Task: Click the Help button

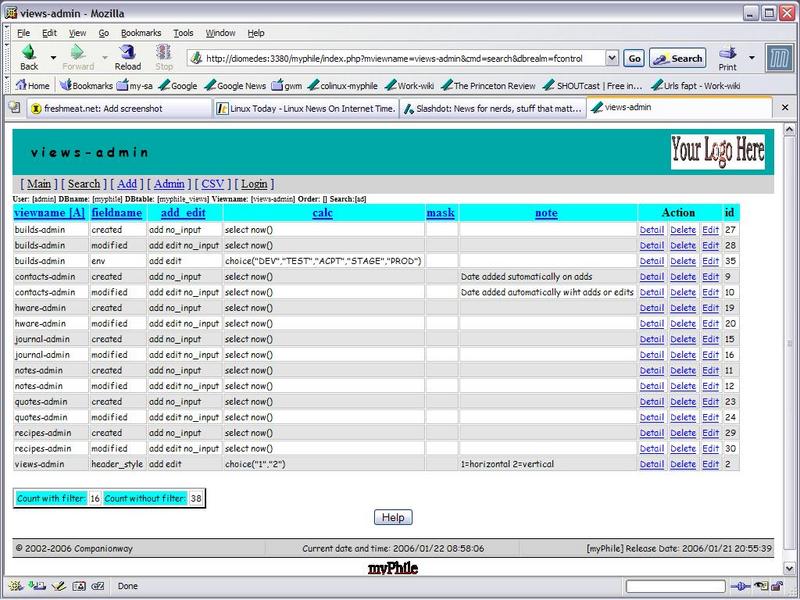Action: click(x=393, y=517)
